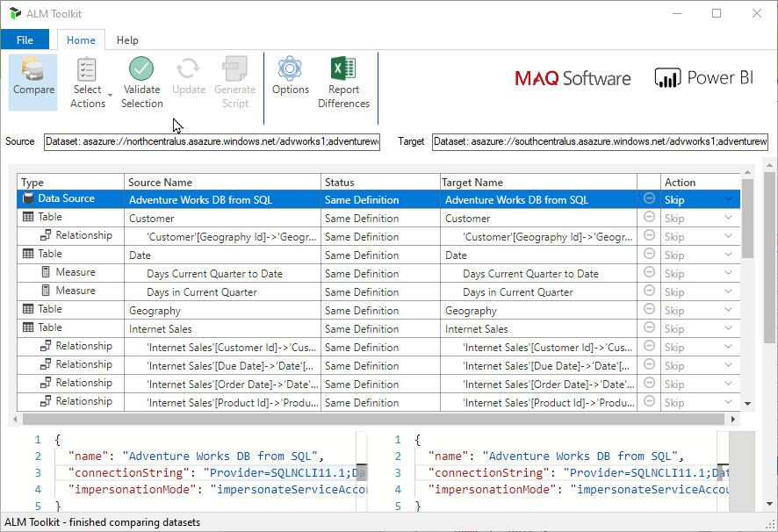Open the Select Actions checklist icon
The height and width of the screenshot is (532, 778).
click(87, 69)
